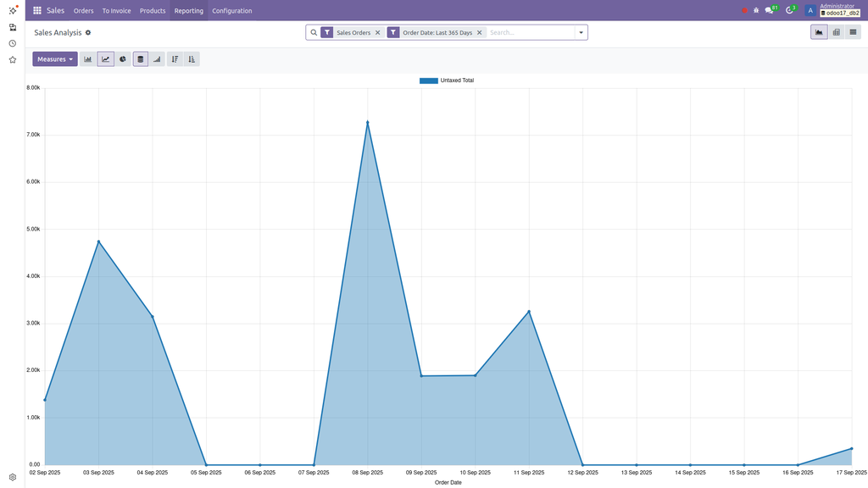Image resolution: width=868 pixels, height=488 pixels.
Task: Switch to pivot table view
Action: pyautogui.click(x=836, y=32)
